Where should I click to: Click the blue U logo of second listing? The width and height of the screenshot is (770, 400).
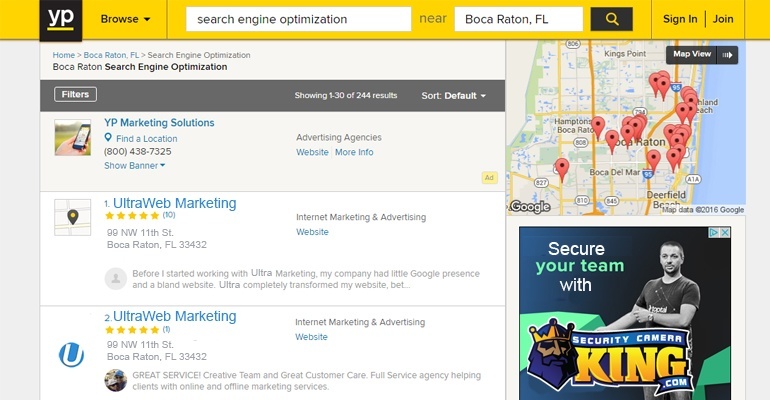click(x=72, y=355)
